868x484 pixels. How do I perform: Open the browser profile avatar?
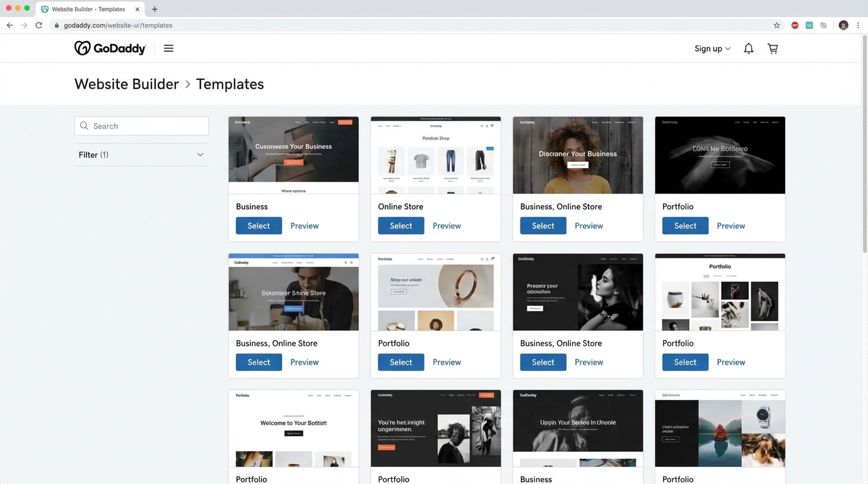843,25
